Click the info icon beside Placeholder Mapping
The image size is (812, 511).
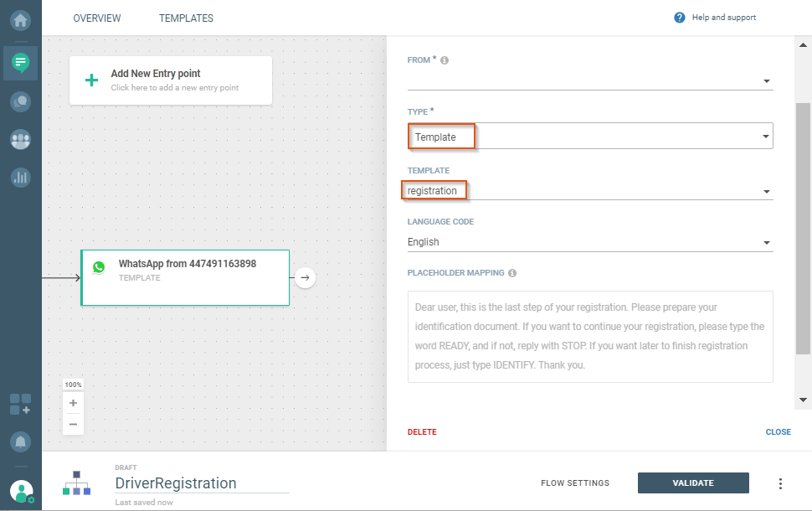[511, 273]
